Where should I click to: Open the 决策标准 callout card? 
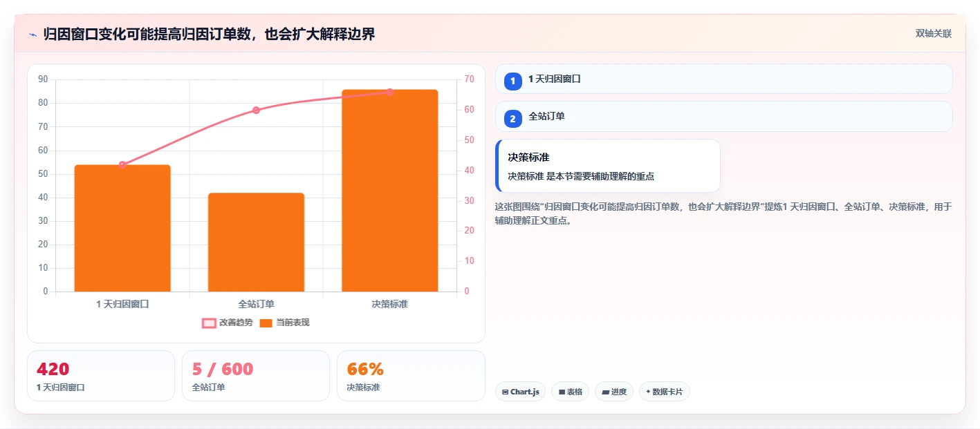(608, 166)
